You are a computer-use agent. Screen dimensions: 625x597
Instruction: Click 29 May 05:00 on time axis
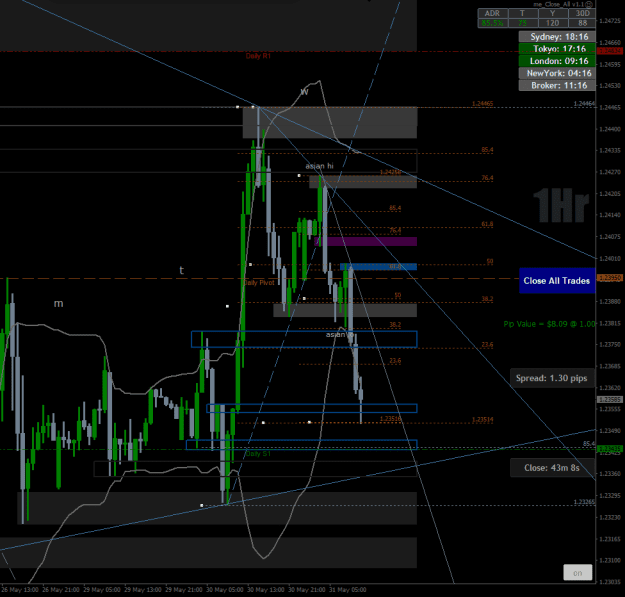[102, 590]
